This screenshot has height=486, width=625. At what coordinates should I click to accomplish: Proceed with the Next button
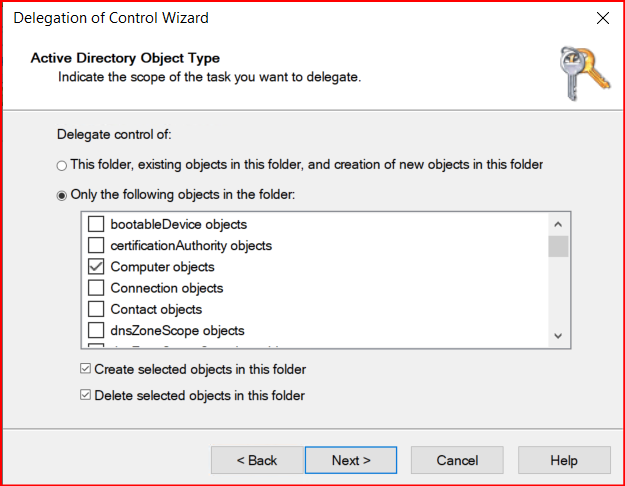(x=351, y=460)
